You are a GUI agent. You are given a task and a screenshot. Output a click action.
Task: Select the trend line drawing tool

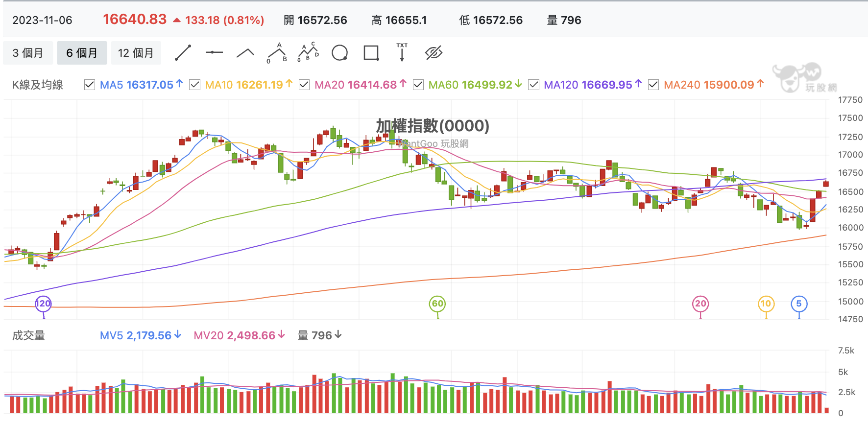pos(183,53)
